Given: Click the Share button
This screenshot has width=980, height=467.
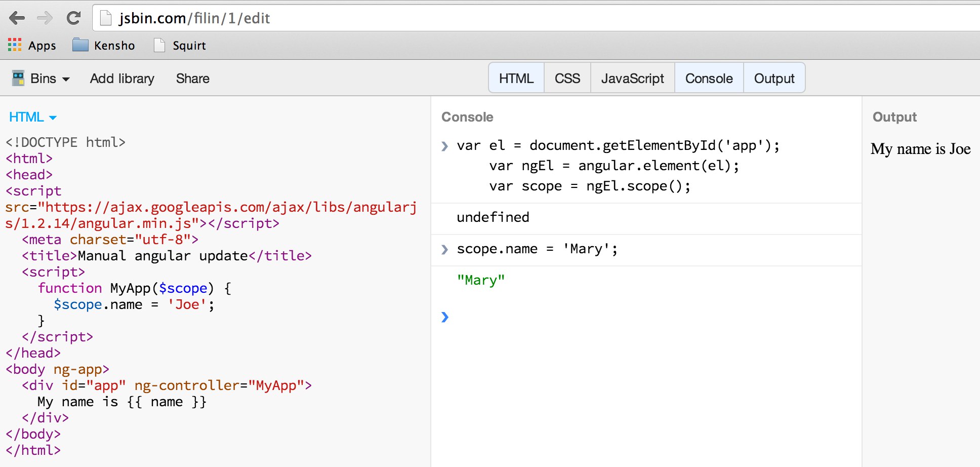Looking at the screenshot, I should point(193,79).
